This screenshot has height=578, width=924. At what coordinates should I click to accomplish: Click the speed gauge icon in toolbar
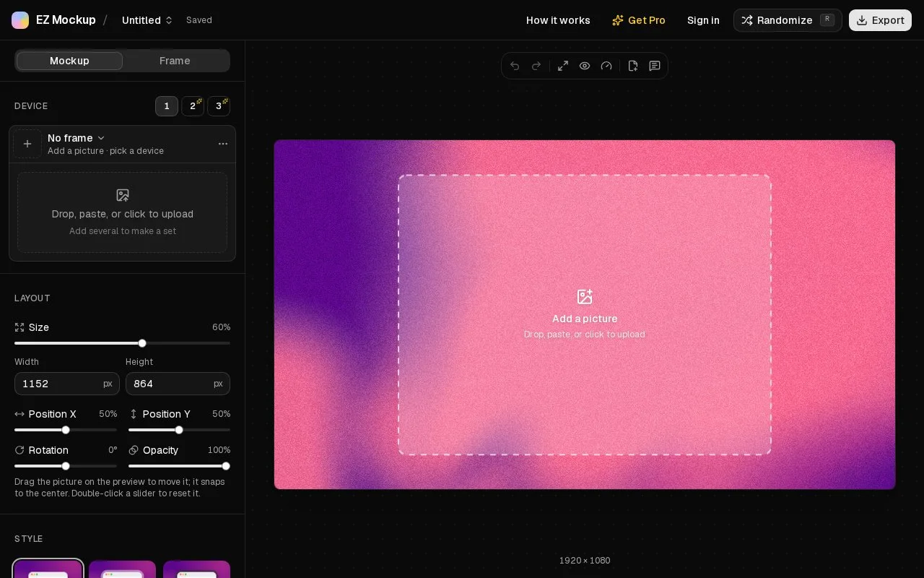point(606,66)
